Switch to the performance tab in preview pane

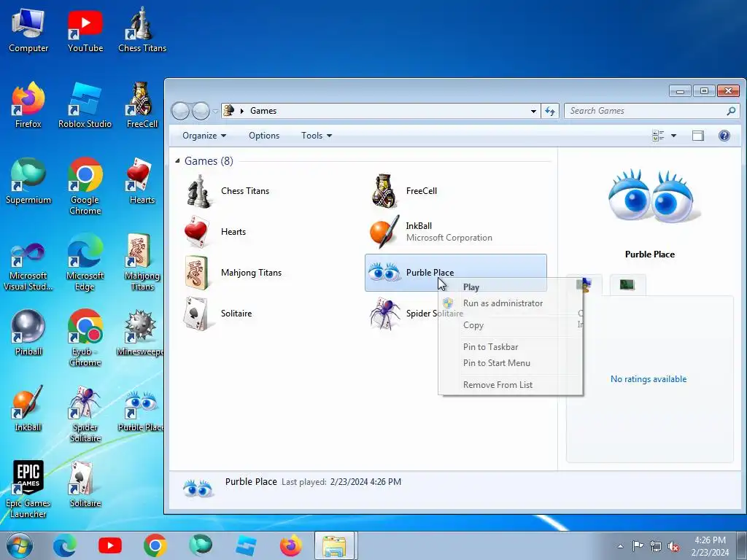pos(627,285)
